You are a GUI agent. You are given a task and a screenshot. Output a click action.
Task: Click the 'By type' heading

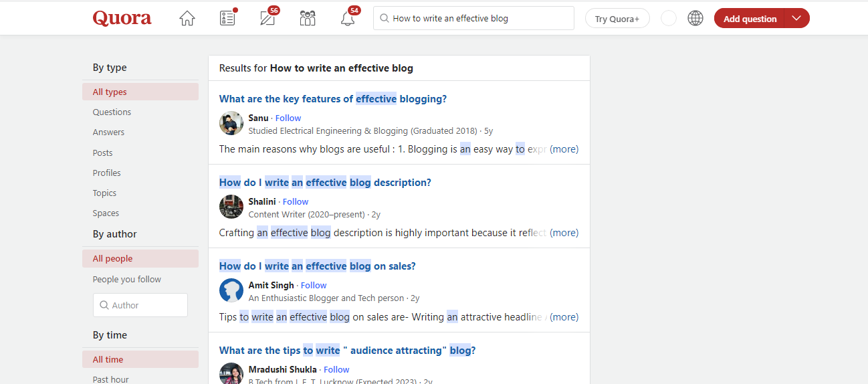click(110, 68)
